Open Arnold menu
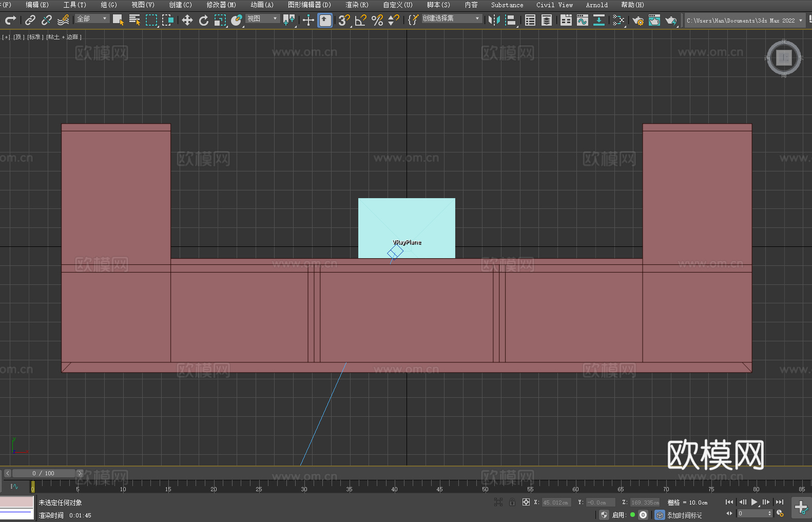812x522 pixels. tap(596, 5)
